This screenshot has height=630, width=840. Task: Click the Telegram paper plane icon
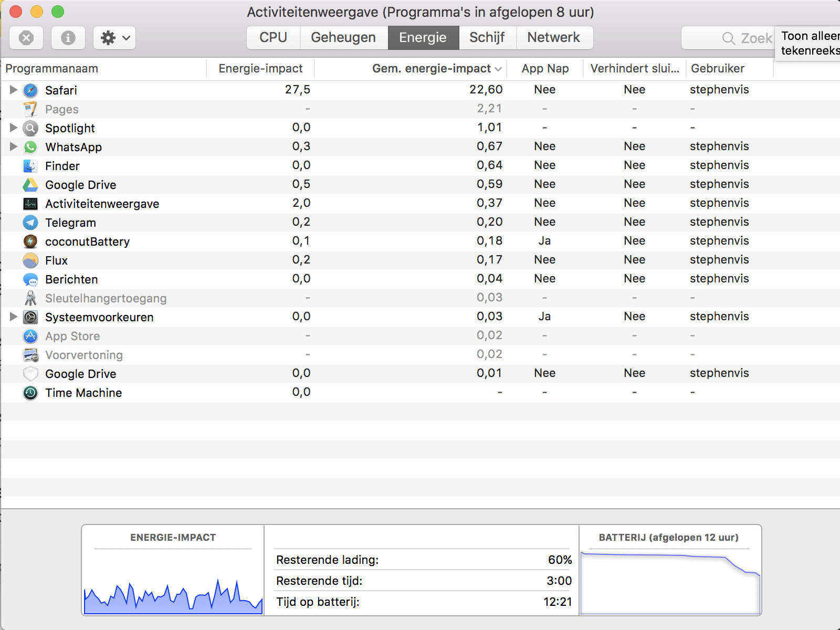click(x=30, y=223)
